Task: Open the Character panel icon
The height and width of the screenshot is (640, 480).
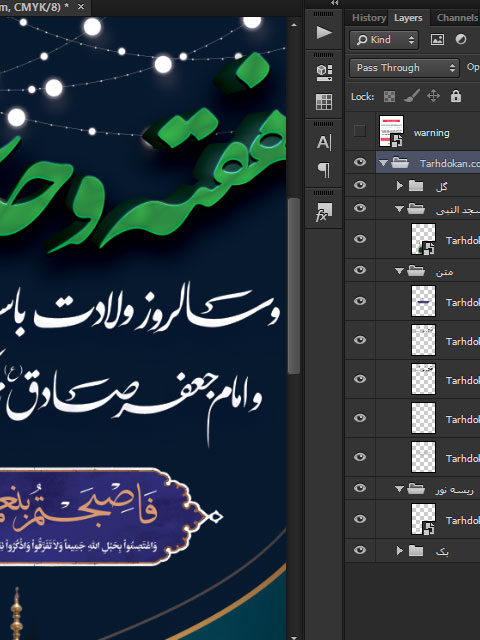Action: pyautogui.click(x=324, y=142)
